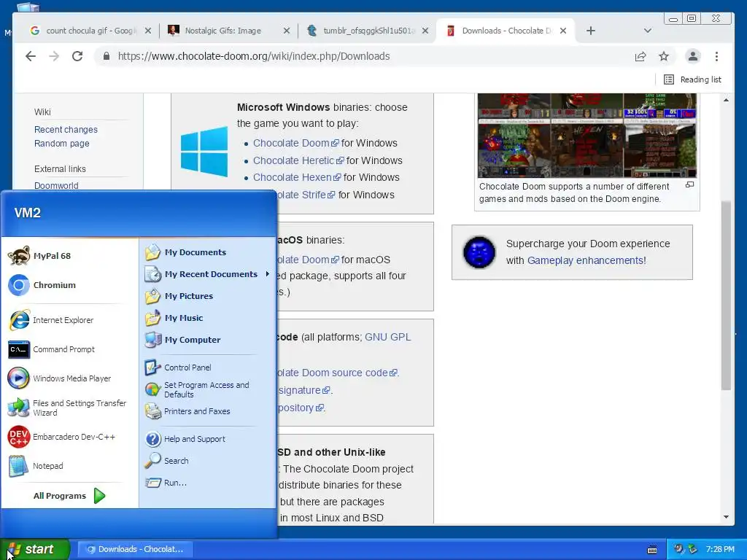Screen dimensions: 747x560
Task: Open the browser profile avatar
Action: 693,56
